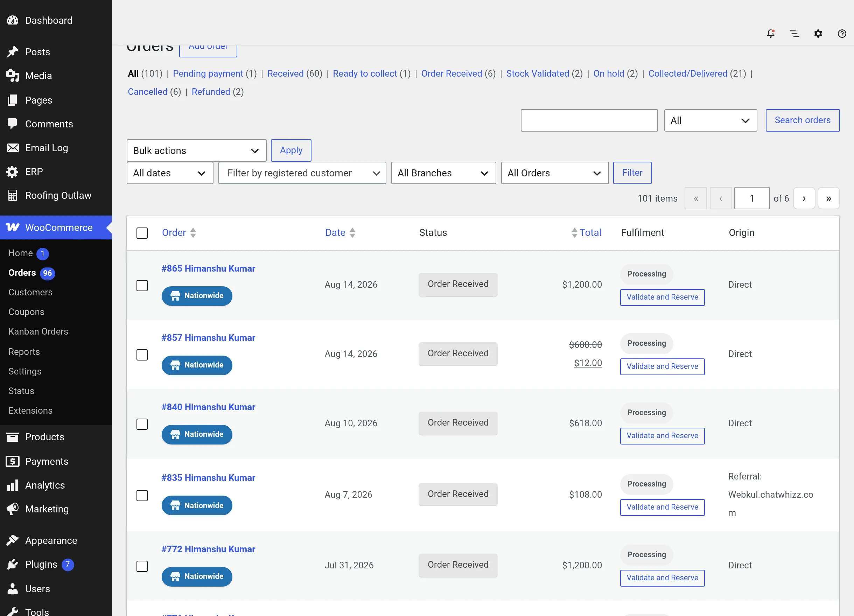Screen dimensions: 854x616
Task: Open the settings gear in header
Action: click(818, 34)
